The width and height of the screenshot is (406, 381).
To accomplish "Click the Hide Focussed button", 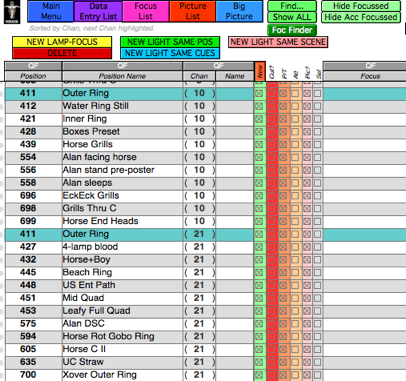I will [361, 6].
